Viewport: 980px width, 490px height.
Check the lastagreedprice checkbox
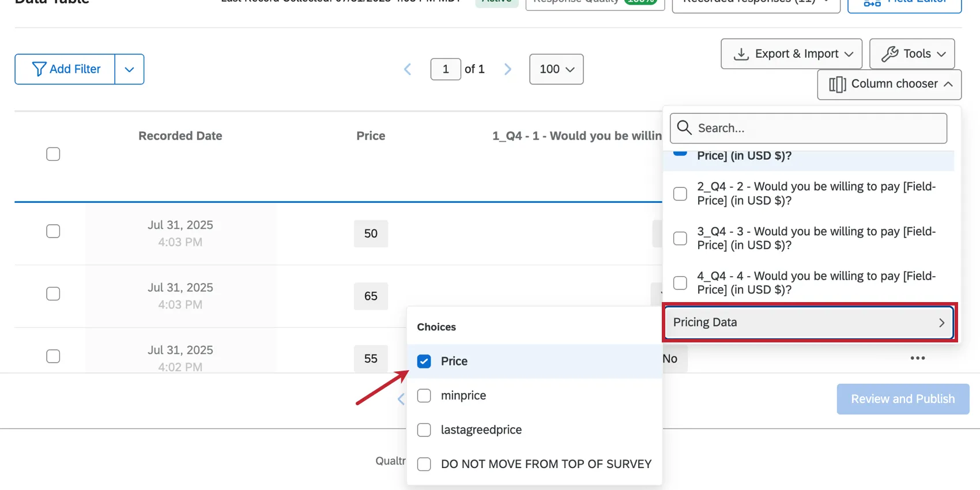click(x=424, y=430)
